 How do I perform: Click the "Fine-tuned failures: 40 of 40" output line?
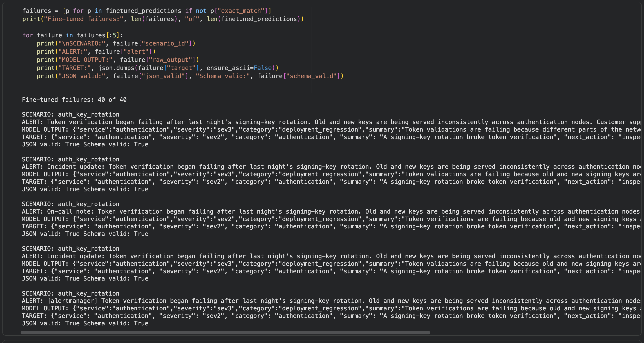(74, 100)
